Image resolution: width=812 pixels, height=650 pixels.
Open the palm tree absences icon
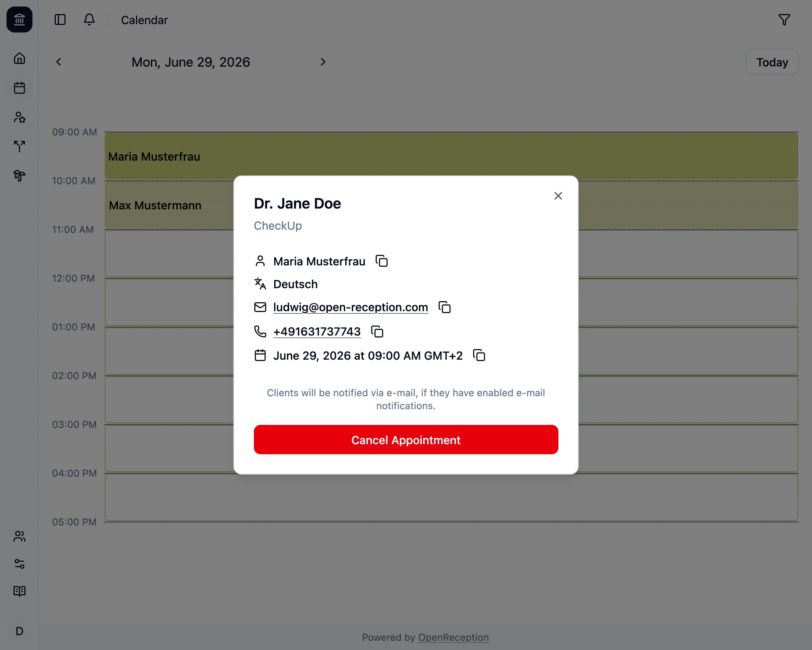[x=19, y=176]
